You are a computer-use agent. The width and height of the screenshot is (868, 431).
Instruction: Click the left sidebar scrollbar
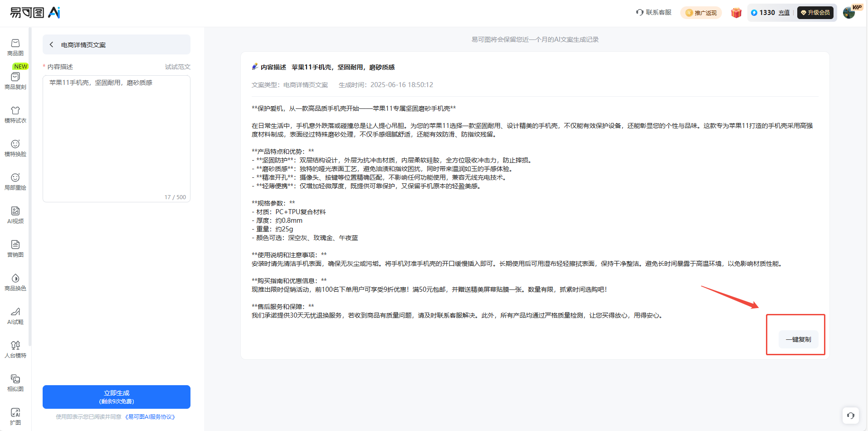click(30, 186)
